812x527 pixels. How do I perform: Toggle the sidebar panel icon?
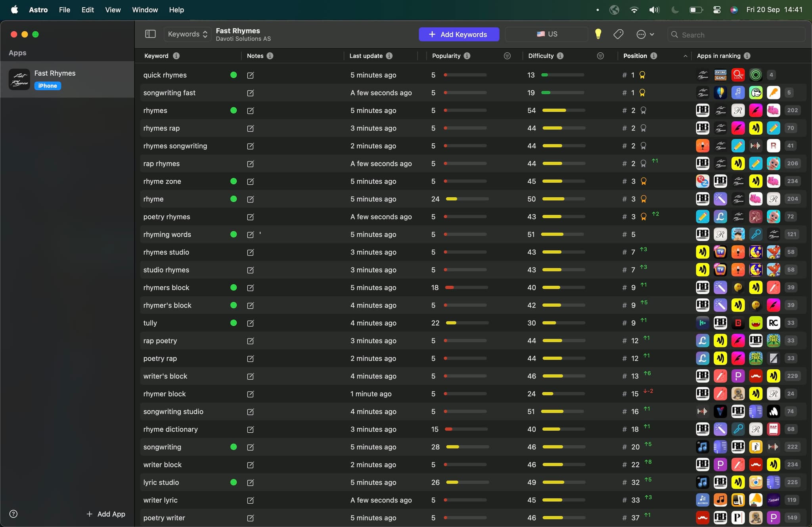(x=150, y=34)
